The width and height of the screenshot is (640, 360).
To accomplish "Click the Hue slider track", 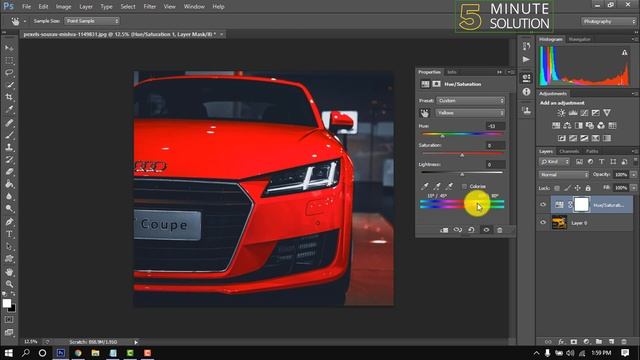I will point(462,134).
